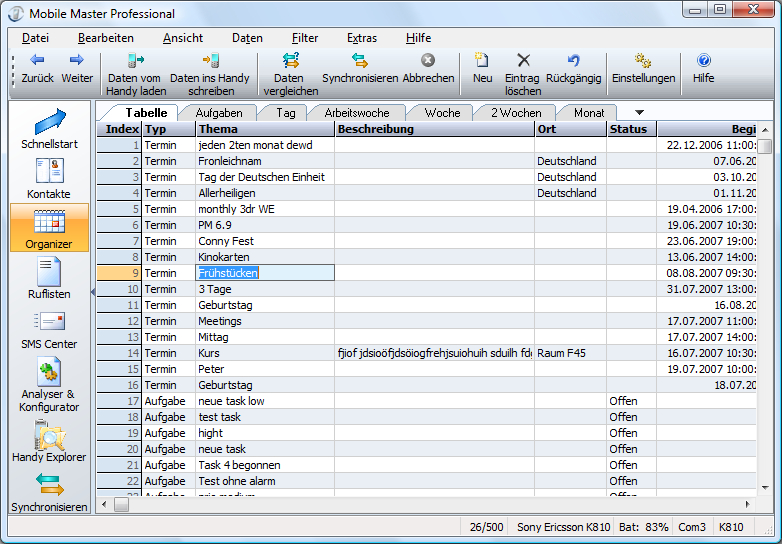Open the Extras menu
This screenshot has width=782, height=544.
pyautogui.click(x=362, y=38)
